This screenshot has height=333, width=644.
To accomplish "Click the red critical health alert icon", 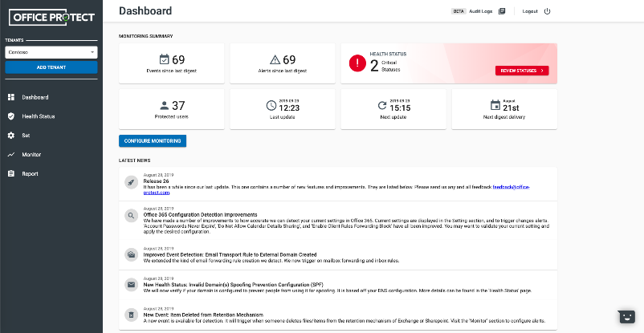I will click(x=357, y=63).
